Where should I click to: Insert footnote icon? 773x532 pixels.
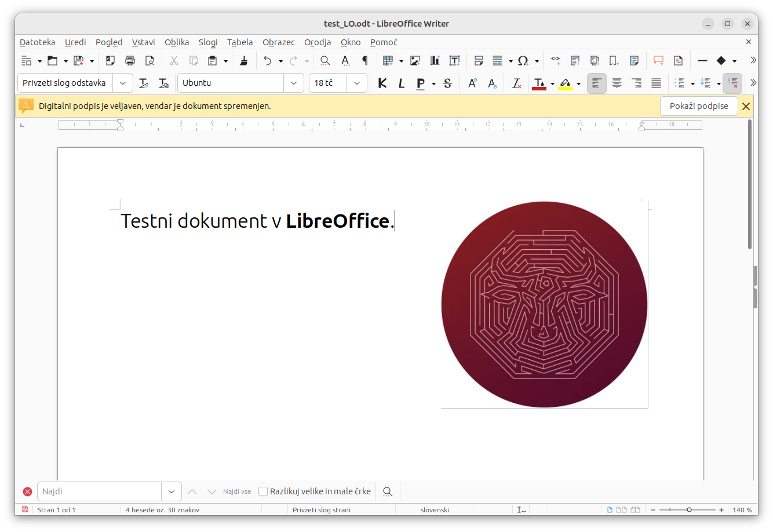point(575,60)
